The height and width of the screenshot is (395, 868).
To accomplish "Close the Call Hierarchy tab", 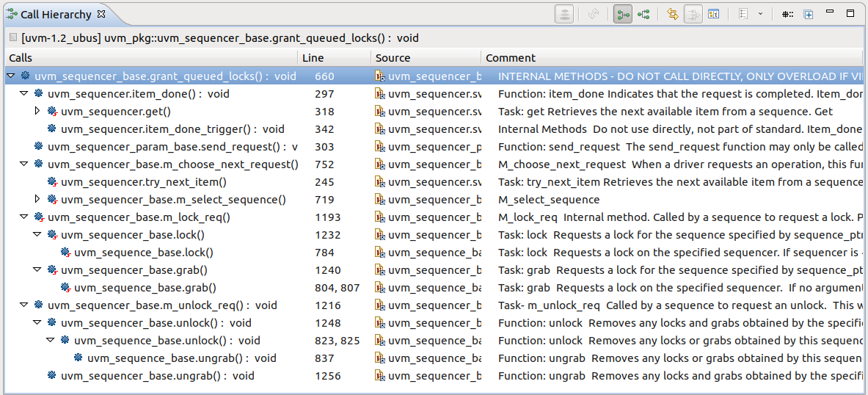I will tap(101, 14).
